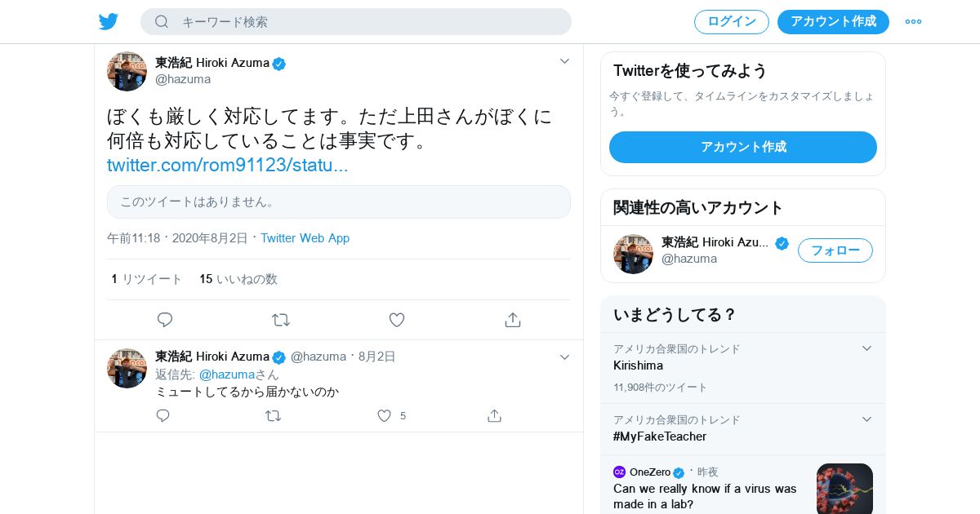Open options for #MyFakeTeacher trend
The width and height of the screenshot is (980, 514).
[866, 419]
